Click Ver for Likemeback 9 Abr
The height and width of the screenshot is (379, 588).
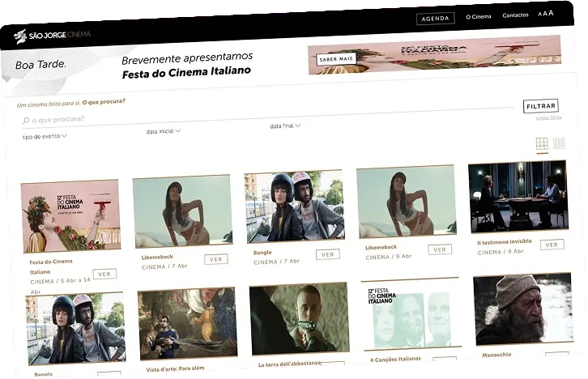(x=440, y=249)
